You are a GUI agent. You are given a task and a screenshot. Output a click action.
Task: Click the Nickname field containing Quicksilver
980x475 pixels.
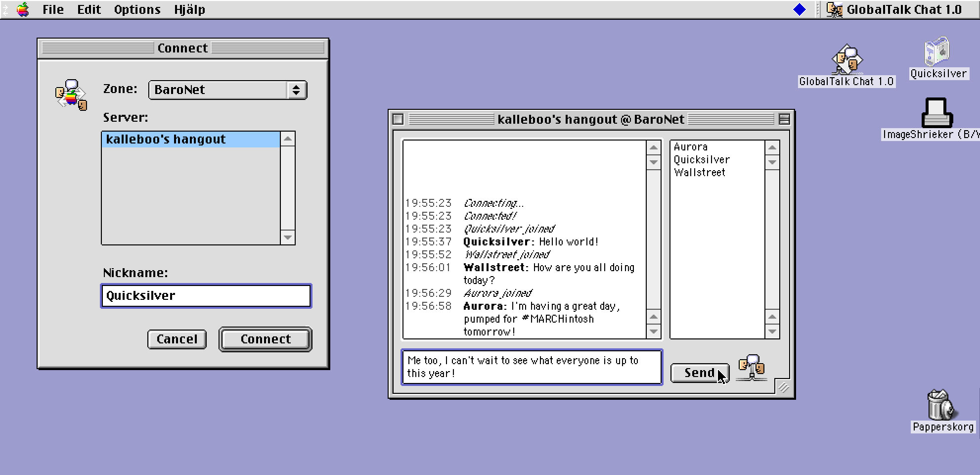pos(206,296)
